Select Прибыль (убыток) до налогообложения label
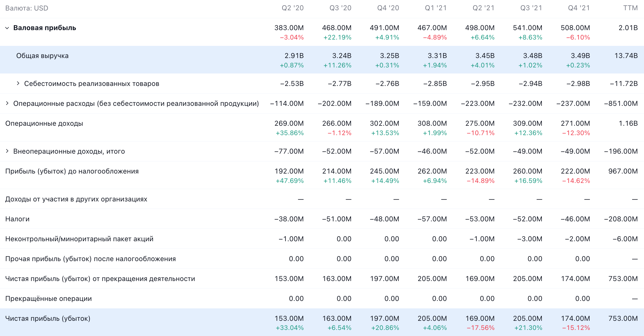Image resolution: width=644 pixels, height=336 pixels. pyautogui.click(x=72, y=171)
